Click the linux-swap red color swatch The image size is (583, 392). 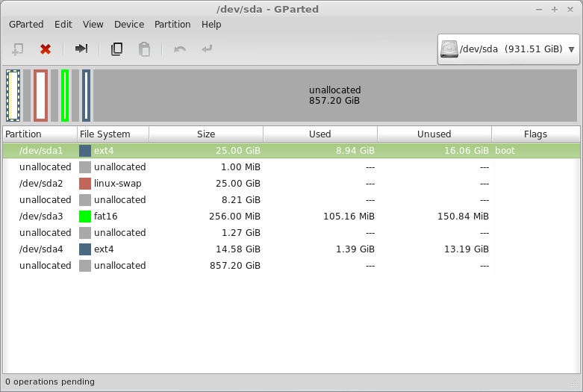point(85,184)
